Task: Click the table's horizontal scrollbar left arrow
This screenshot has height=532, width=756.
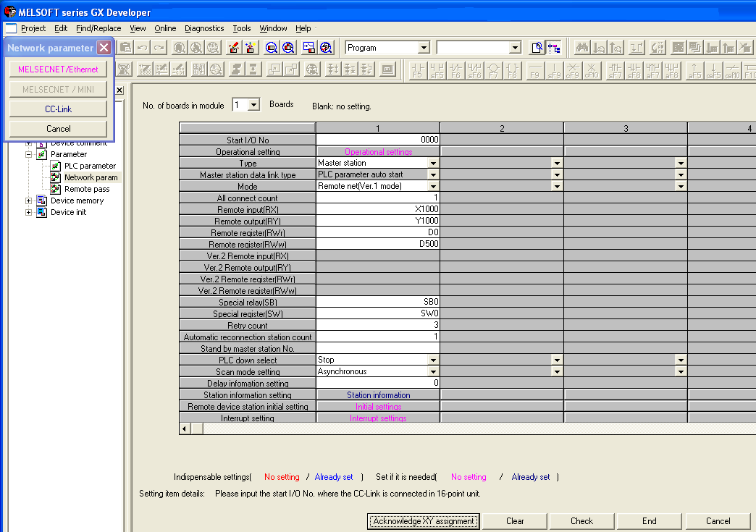Action: 185,429
